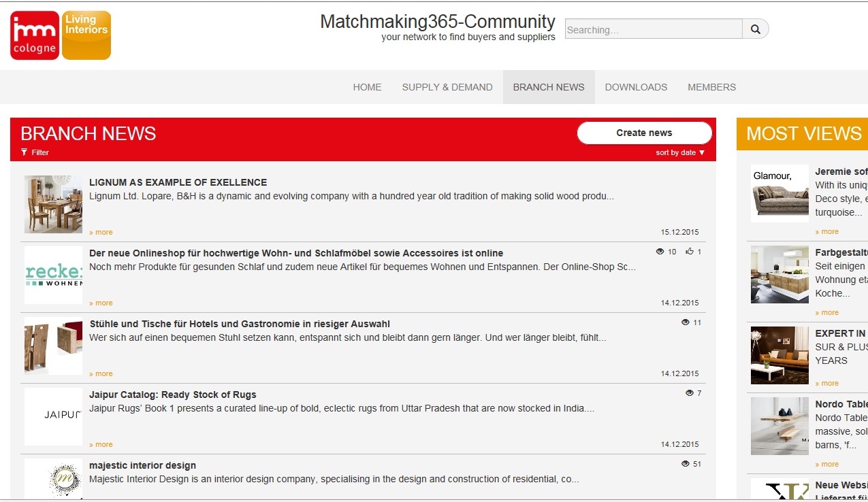Click eye views icon on recke Onlineshop article
Viewport: 868px width, 502px height.
pos(660,252)
